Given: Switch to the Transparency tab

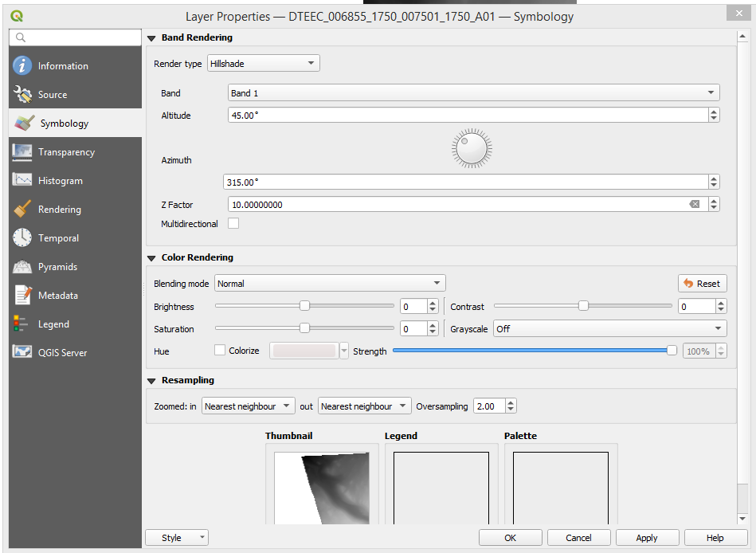Looking at the screenshot, I should coord(75,152).
